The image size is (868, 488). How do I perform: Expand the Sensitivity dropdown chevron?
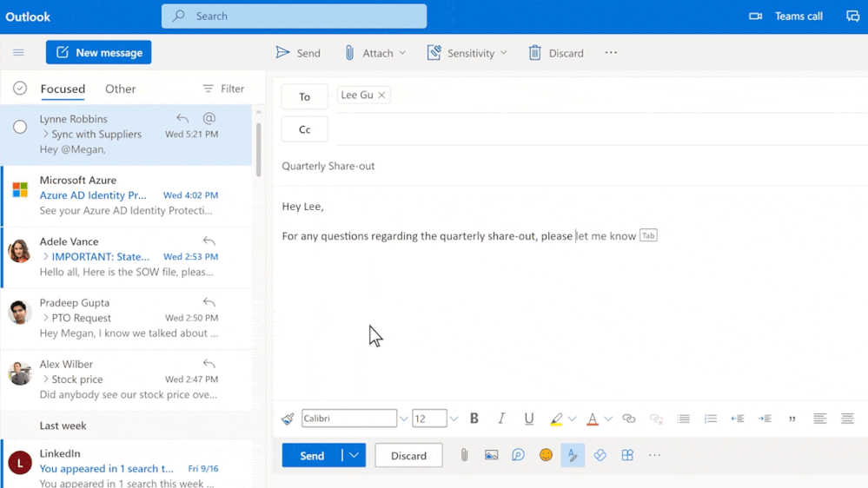(x=503, y=53)
